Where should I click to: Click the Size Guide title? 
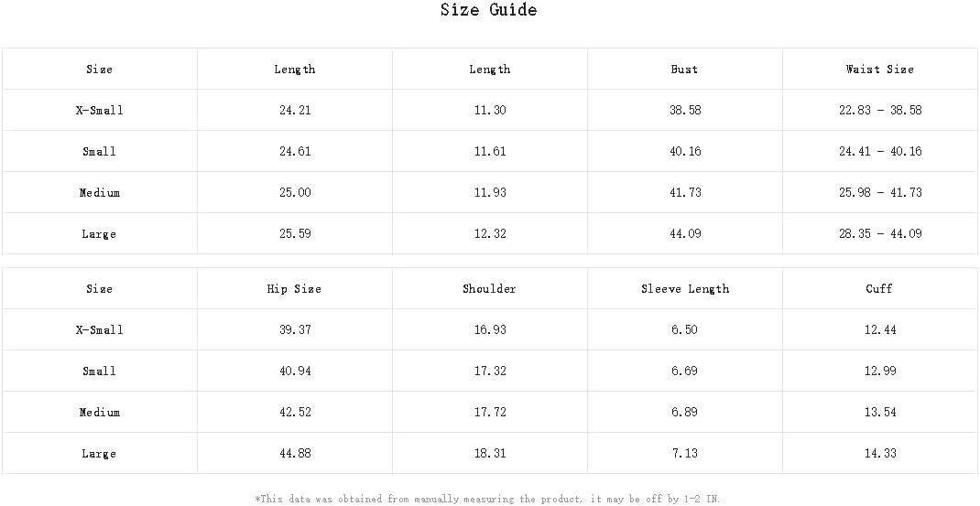[488, 11]
